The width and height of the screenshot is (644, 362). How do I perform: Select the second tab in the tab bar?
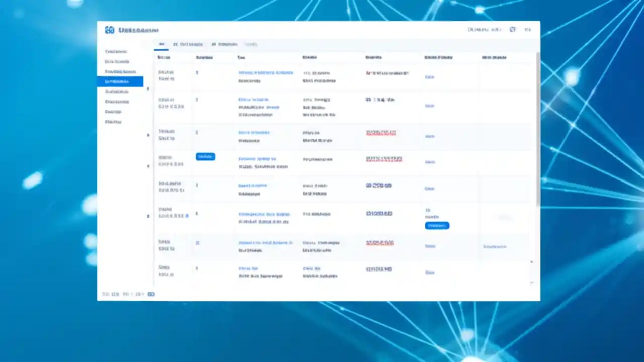point(188,44)
